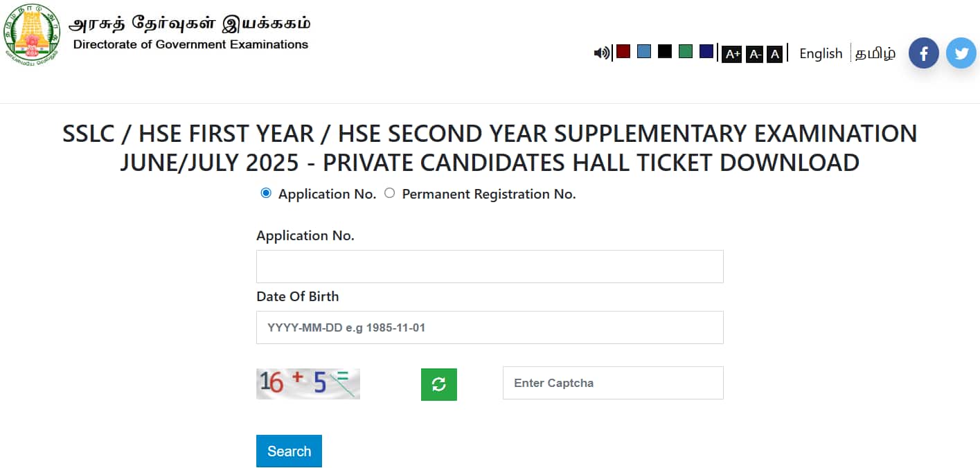Select the Application No. radio button
The height and width of the screenshot is (468, 980).
[x=266, y=193]
